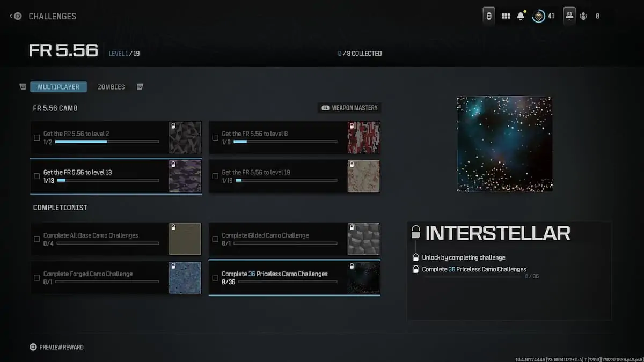Image resolution: width=644 pixels, height=362 pixels.
Task: Click the progress bar for level 8 challenge
Action: coord(285,142)
